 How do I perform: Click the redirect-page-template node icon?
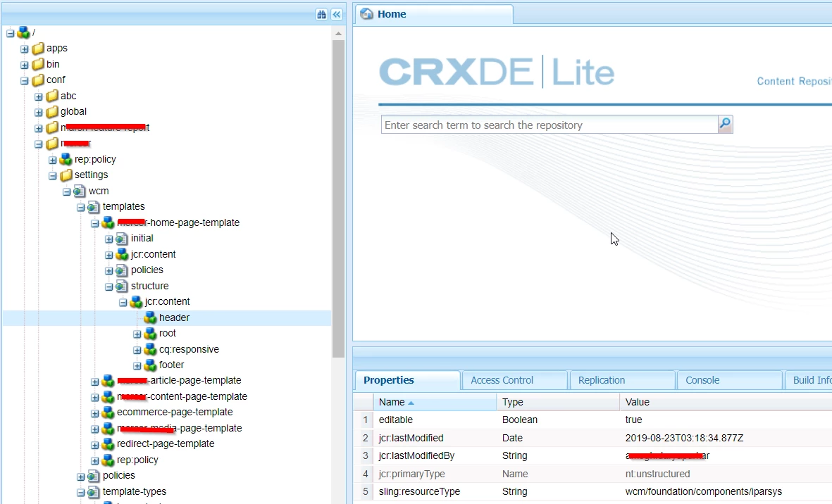point(108,444)
